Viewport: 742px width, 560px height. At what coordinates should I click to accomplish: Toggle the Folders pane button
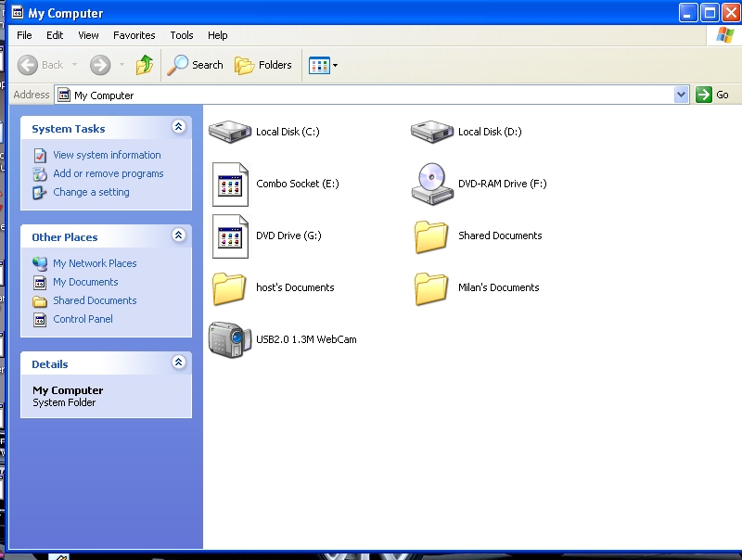pyautogui.click(x=263, y=65)
